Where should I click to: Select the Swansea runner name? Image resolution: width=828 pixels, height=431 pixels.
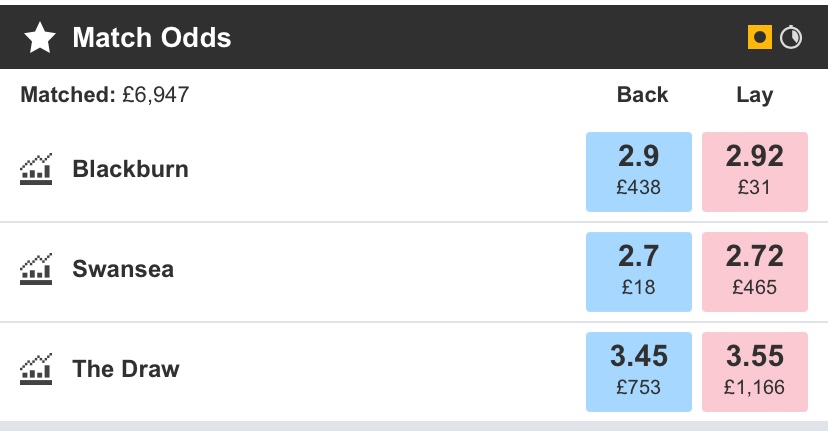123,269
